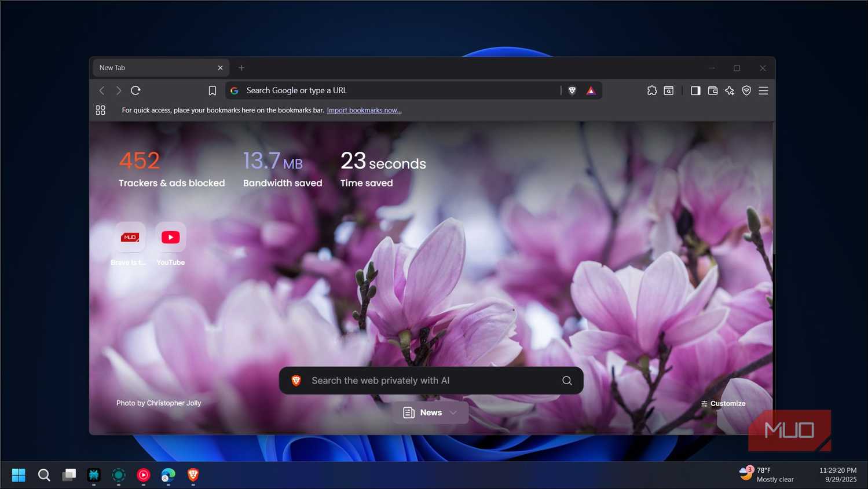Viewport: 868px width, 489px height.
Task: Open the tab search icon in toolbar
Action: [x=669, y=90]
